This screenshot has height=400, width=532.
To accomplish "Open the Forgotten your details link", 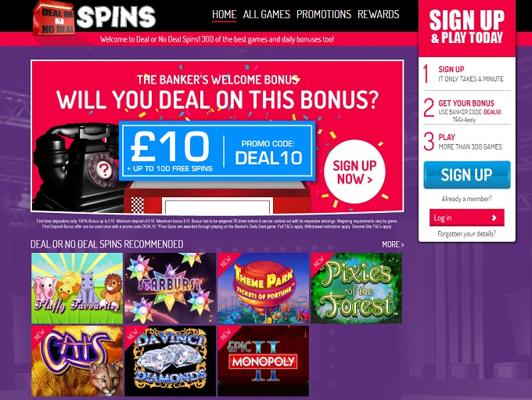I will click(466, 233).
